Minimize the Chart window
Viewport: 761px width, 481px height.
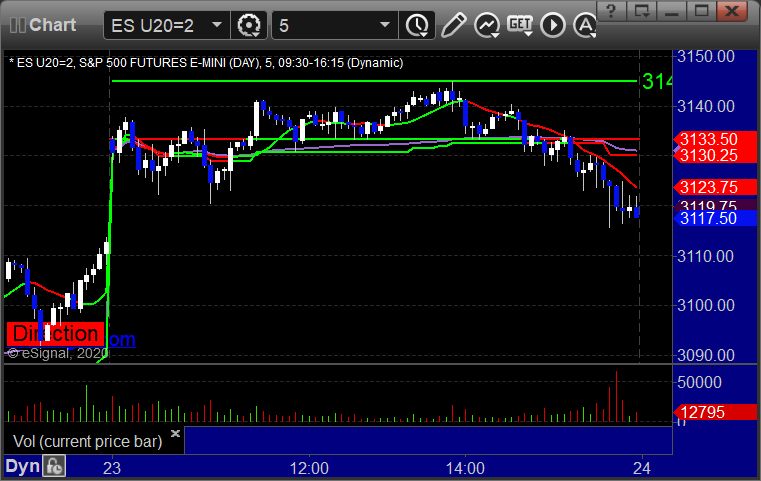pyautogui.click(x=672, y=10)
